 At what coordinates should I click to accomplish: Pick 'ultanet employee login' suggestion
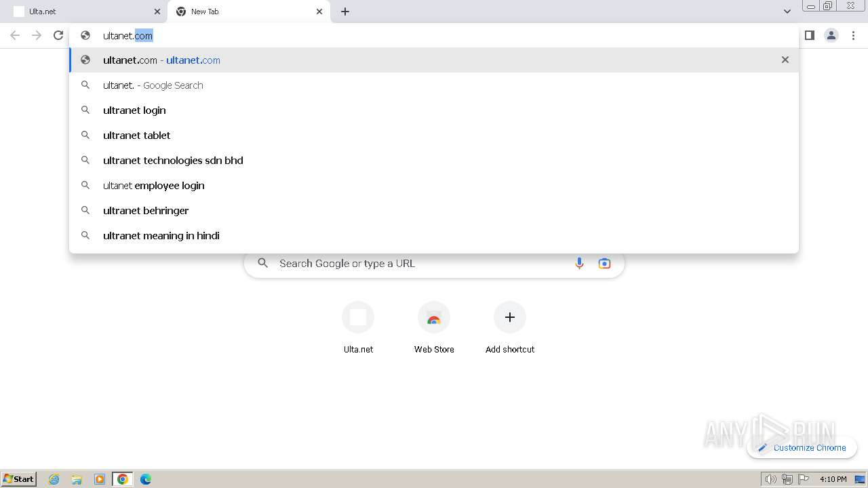coord(434,186)
